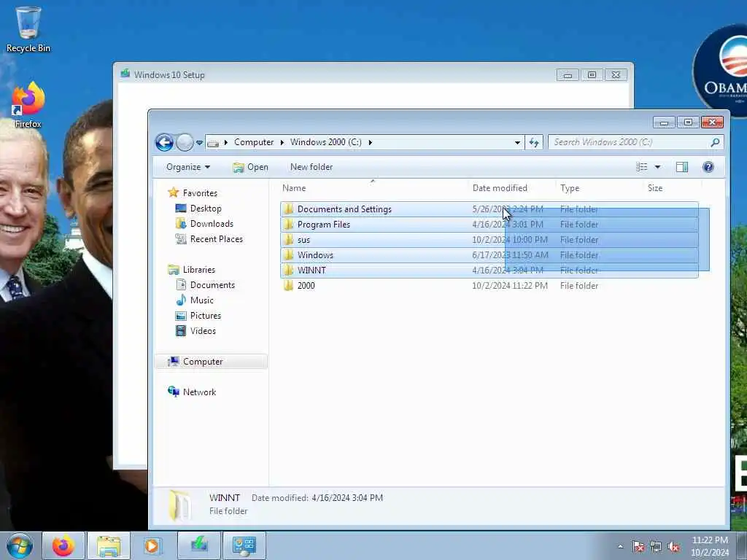Expand the arrow after Computer in address bar
The height and width of the screenshot is (560, 747).
point(282,142)
